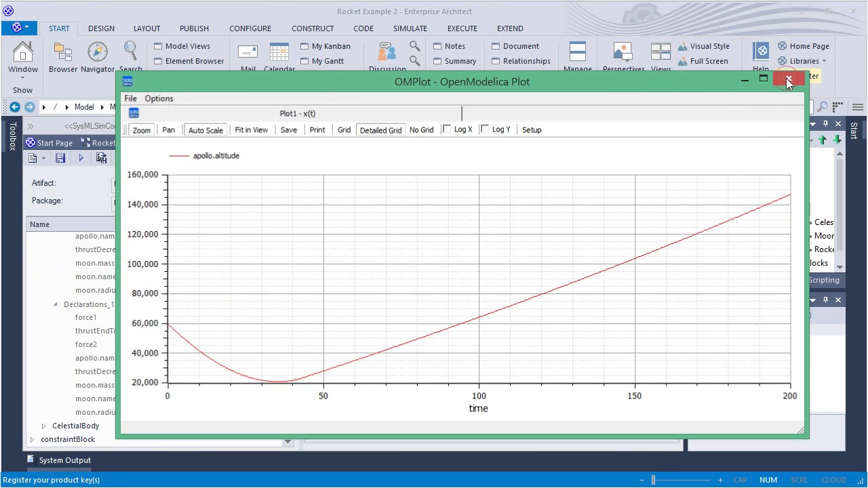Open the DESIGN ribbon tab

(101, 28)
